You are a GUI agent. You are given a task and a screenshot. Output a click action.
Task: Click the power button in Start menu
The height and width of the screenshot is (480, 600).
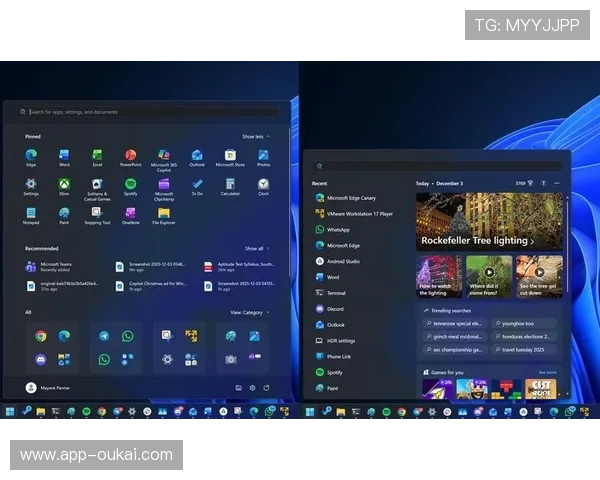tap(267, 387)
